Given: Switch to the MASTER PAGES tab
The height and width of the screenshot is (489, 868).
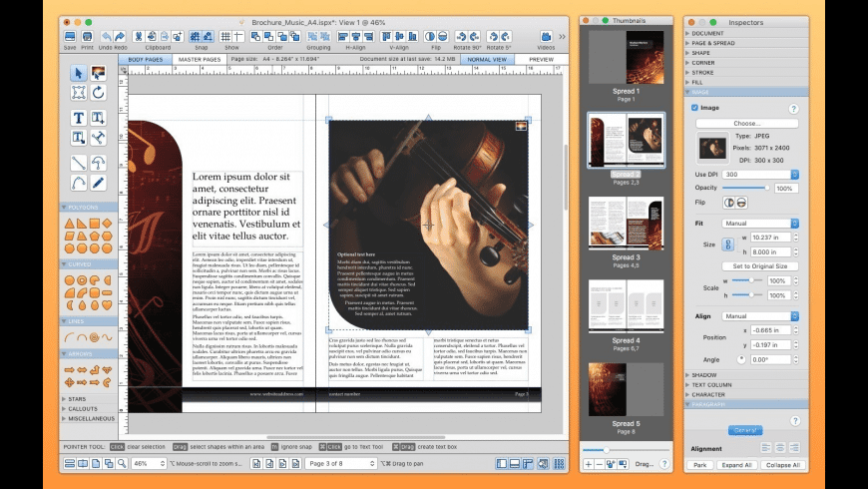Looking at the screenshot, I should click(200, 59).
